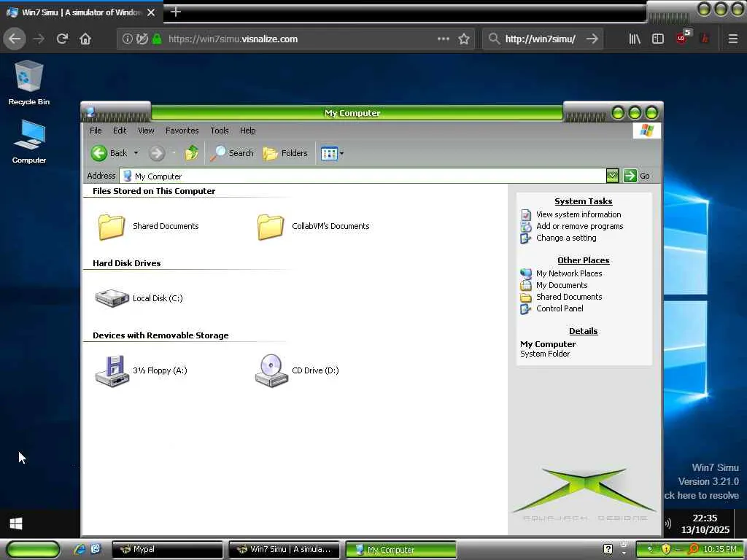Select the Computer desktop icon
Image resolution: width=747 pixels, height=560 pixels.
[x=29, y=141]
